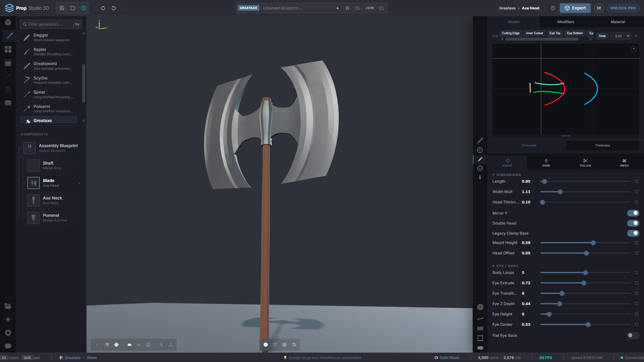Collapse viewport toolbar with left chevron
This screenshot has width=644, height=362.
pyautogui.click(x=97, y=345)
